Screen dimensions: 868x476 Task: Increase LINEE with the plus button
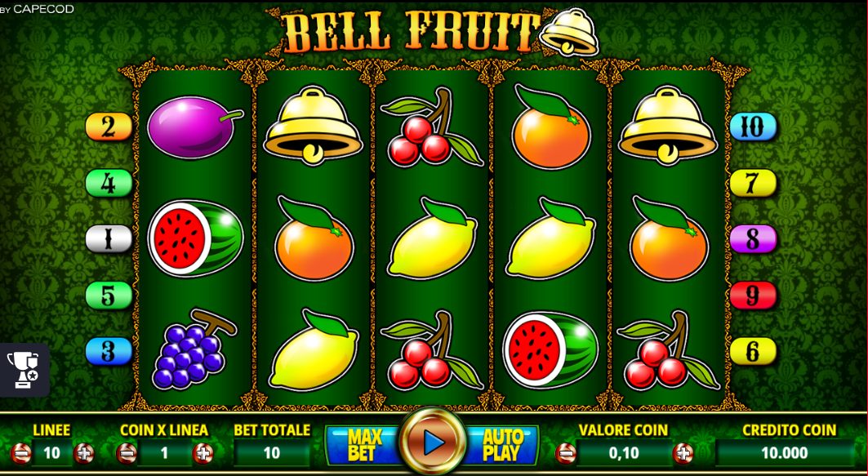tap(84, 454)
